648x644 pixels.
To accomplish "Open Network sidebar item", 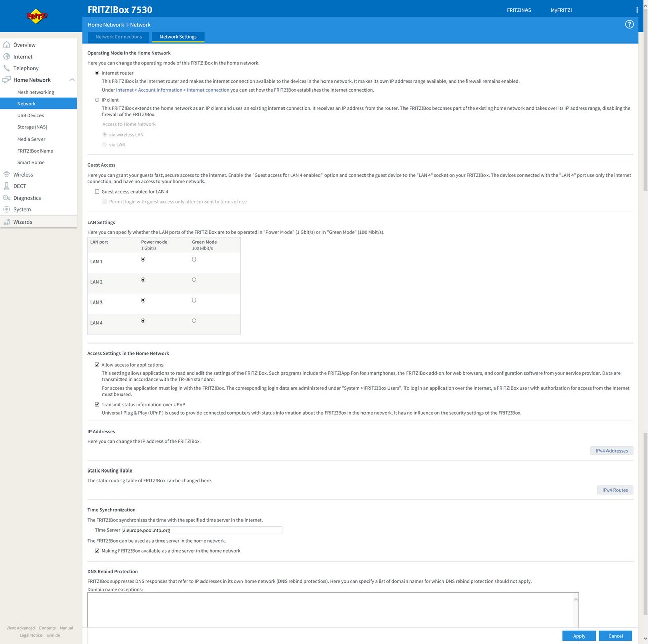I will 38,104.
